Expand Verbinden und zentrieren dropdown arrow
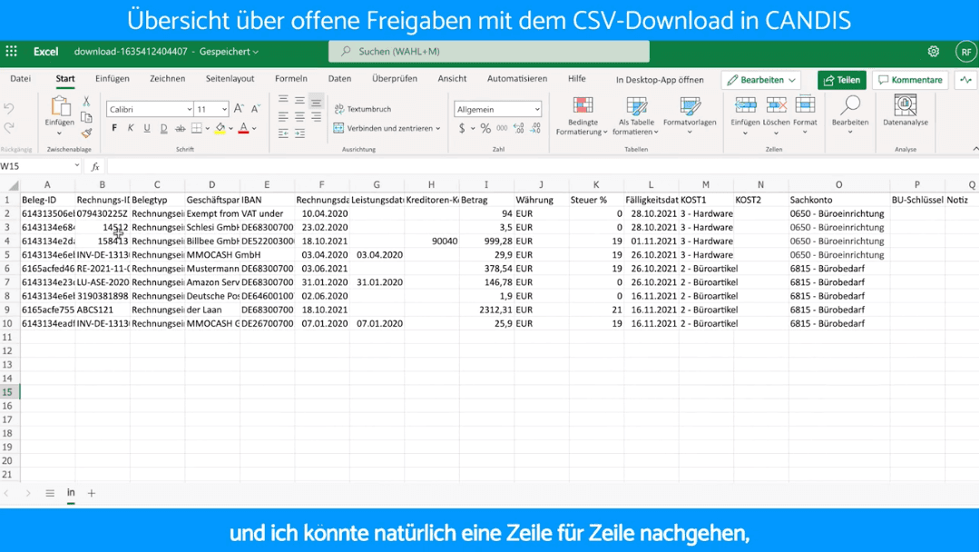980x552 pixels. [438, 128]
